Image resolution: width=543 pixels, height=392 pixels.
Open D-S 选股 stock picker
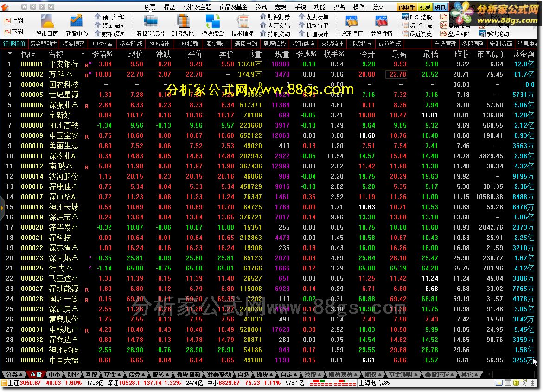[417, 17]
